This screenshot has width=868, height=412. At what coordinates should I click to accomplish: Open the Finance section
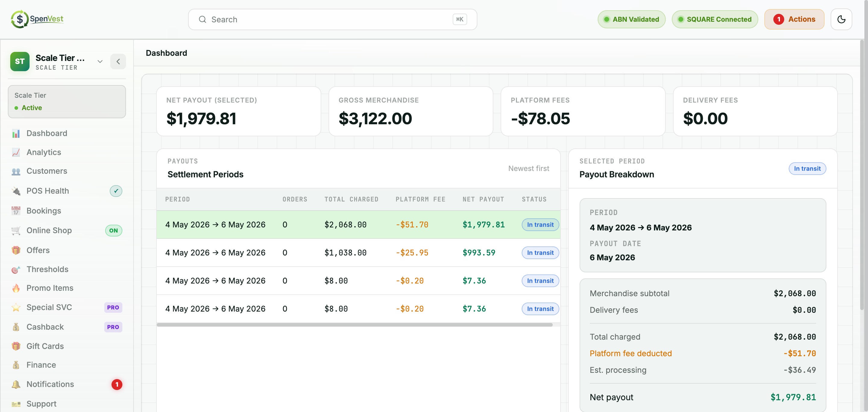(x=67, y=365)
